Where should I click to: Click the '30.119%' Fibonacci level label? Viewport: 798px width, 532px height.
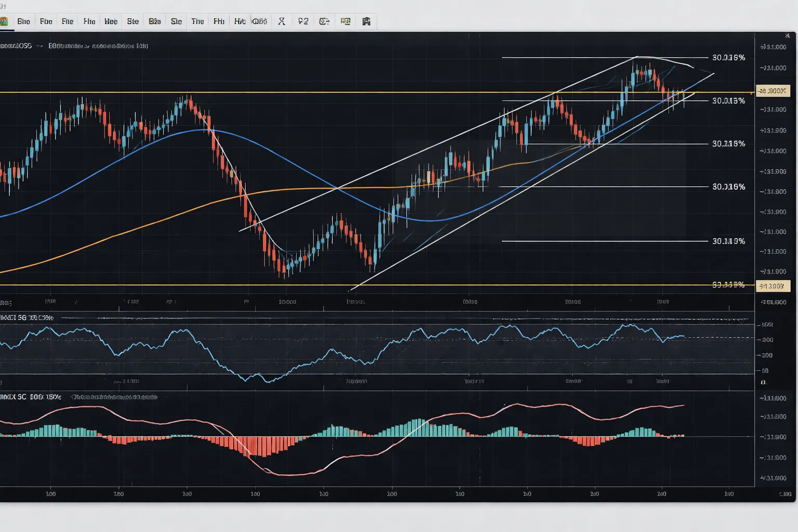click(728, 241)
